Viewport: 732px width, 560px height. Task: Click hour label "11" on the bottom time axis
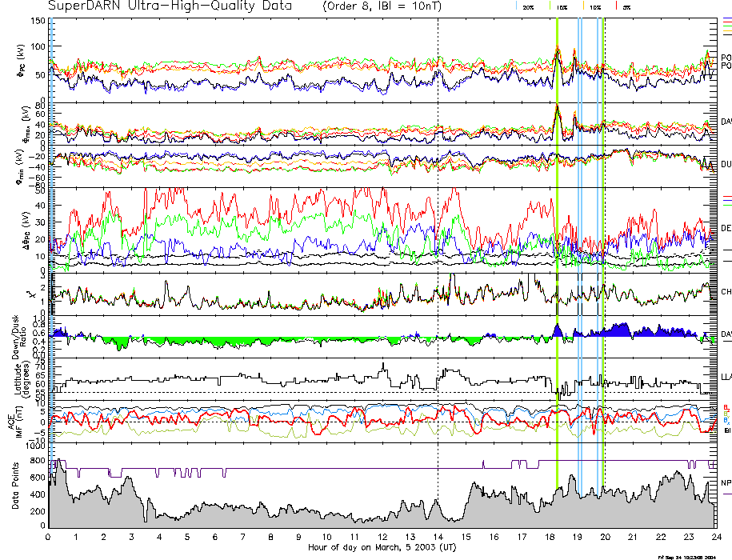pos(354,537)
